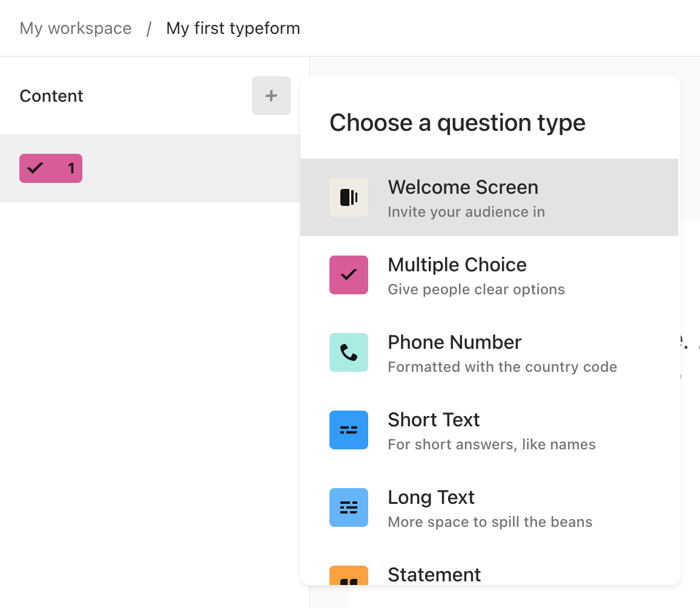This screenshot has width=700, height=608.
Task: Click 'For short answers, like names' text
Action: pos(492,444)
